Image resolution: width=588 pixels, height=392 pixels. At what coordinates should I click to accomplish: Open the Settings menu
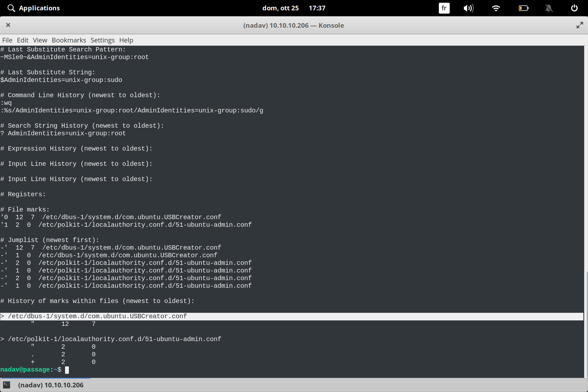(102, 40)
